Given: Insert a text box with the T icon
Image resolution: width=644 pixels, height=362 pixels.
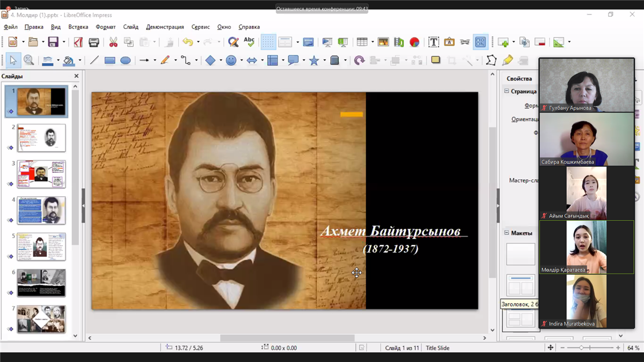Looking at the screenshot, I should (434, 42).
